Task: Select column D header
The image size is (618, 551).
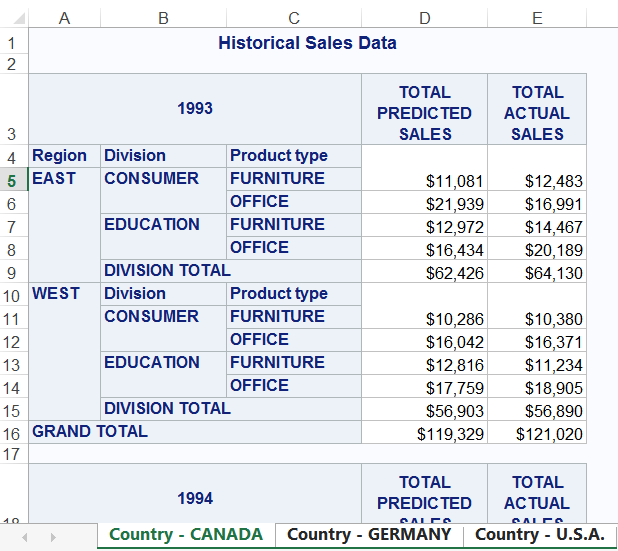Action: [424, 18]
